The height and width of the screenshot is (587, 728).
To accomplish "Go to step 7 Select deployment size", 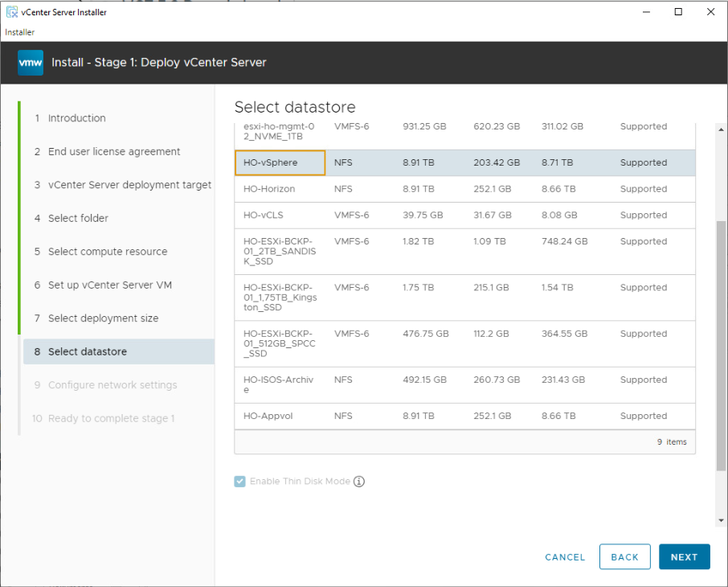I will click(103, 318).
